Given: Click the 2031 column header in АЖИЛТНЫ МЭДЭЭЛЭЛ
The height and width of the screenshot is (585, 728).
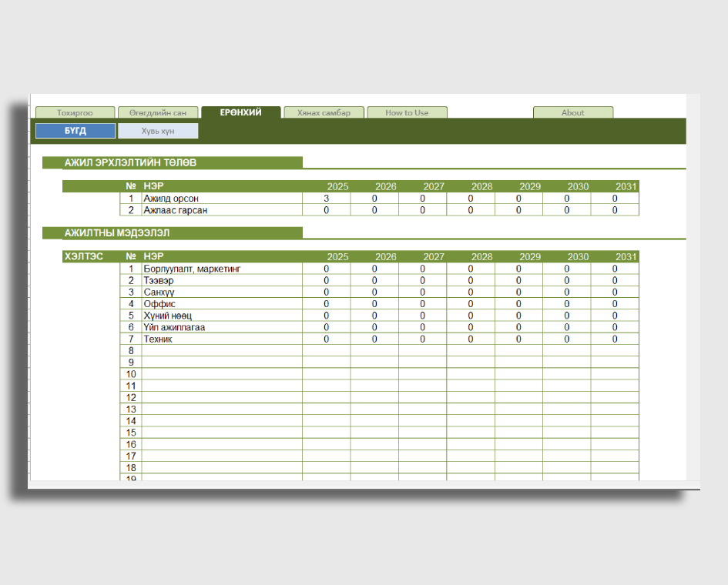Looking at the screenshot, I should pyautogui.click(x=626, y=257).
